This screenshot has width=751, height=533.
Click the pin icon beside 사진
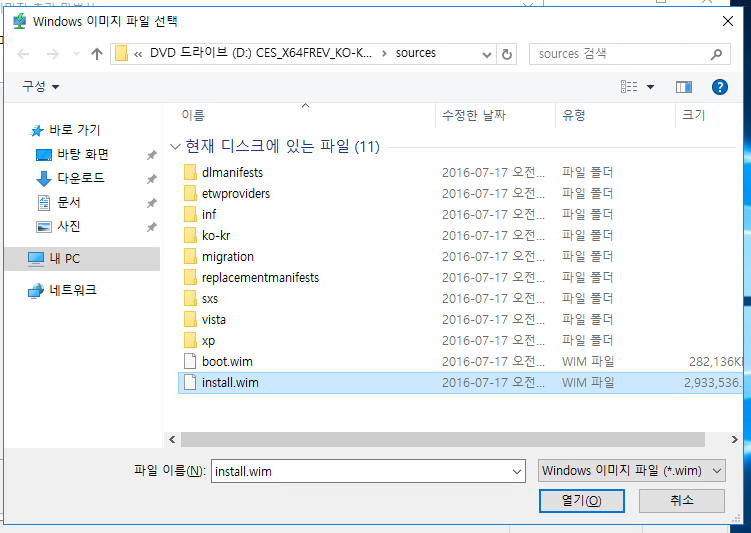pyautogui.click(x=151, y=227)
